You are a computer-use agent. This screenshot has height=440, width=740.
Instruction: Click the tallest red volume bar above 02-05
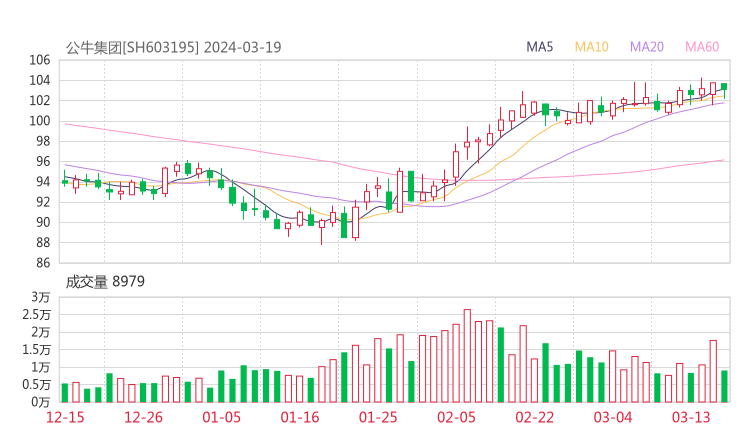(467, 356)
